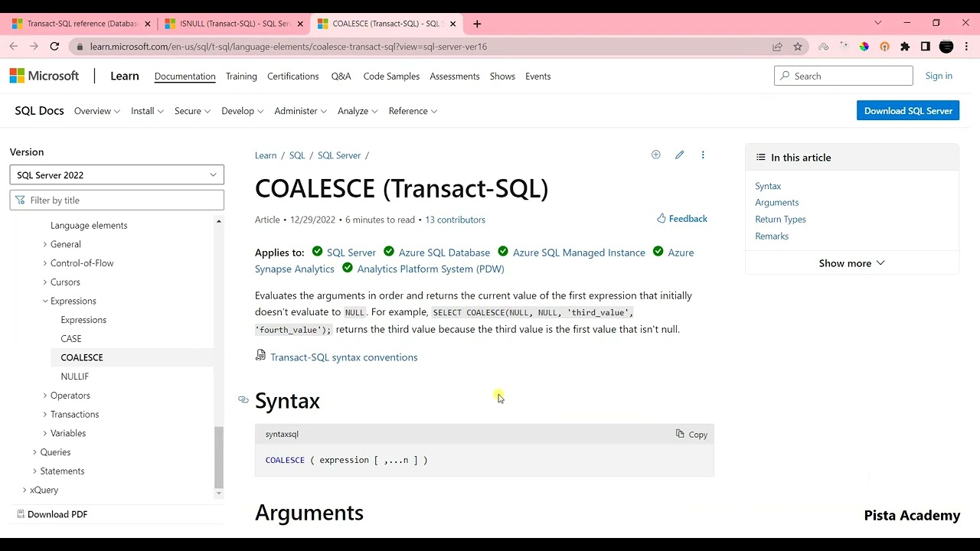Expand the xQuery tree node
Image resolution: width=980 pixels, height=551 pixels.
click(x=24, y=490)
